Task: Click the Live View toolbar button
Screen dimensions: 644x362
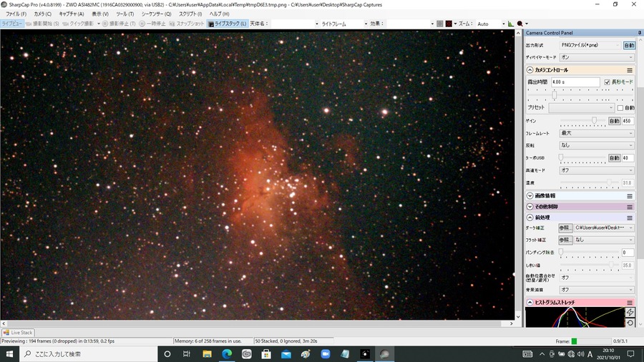Action: pos(12,24)
